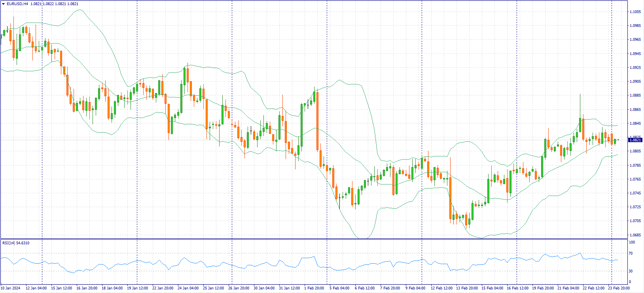
Task: Click the OHLC values in the chart header
Action: tap(54, 4)
